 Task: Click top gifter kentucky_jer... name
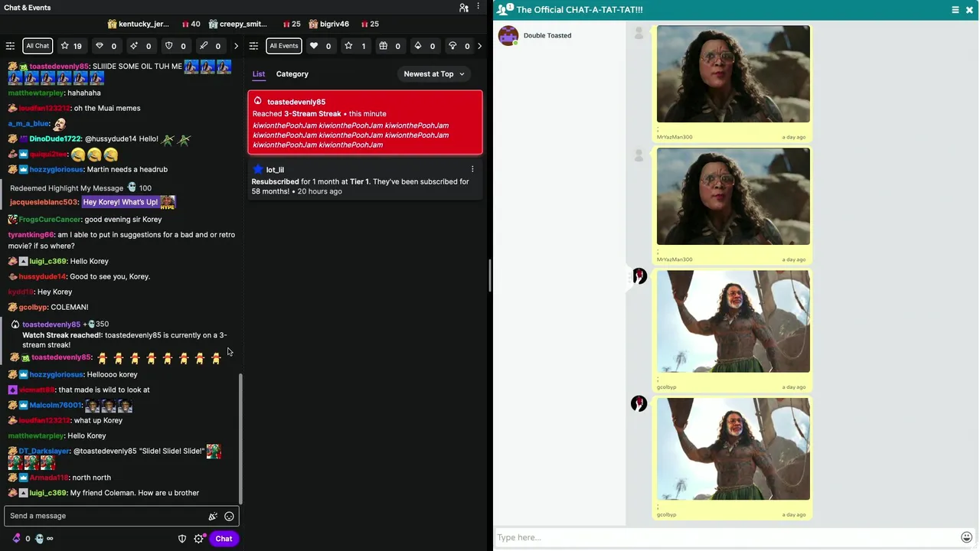click(x=144, y=24)
